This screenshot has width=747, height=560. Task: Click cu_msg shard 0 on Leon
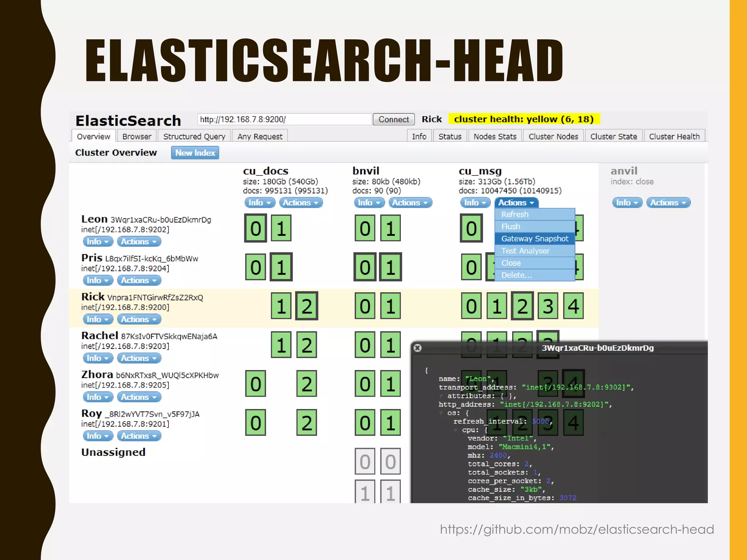(x=471, y=228)
